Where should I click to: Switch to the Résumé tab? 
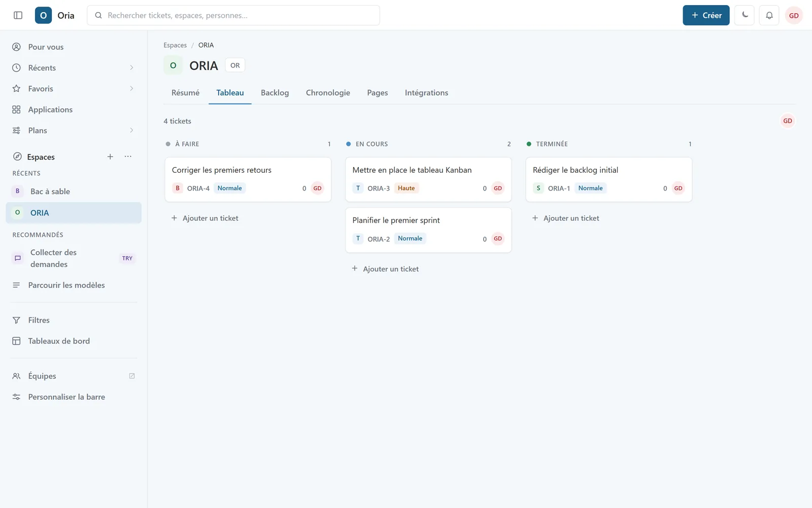(185, 93)
